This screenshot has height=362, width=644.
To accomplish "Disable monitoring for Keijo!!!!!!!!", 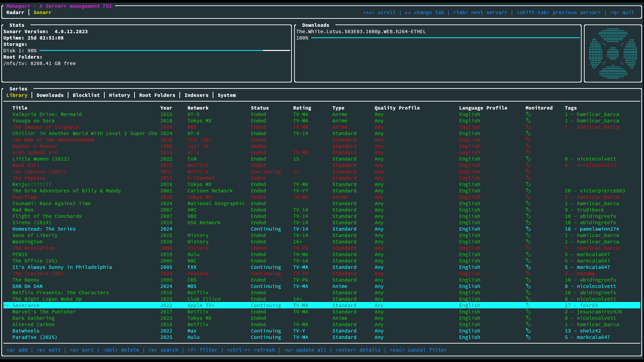I will pos(529,184).
